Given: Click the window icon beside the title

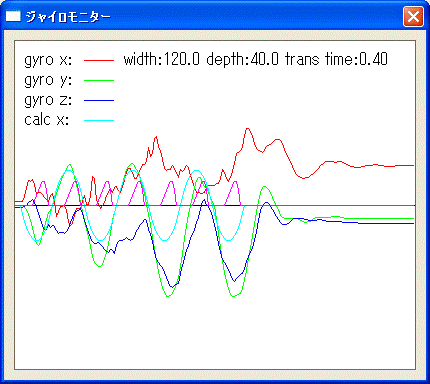Looking at the screenshot, I should pyautogui.click(x=13, y=16).
